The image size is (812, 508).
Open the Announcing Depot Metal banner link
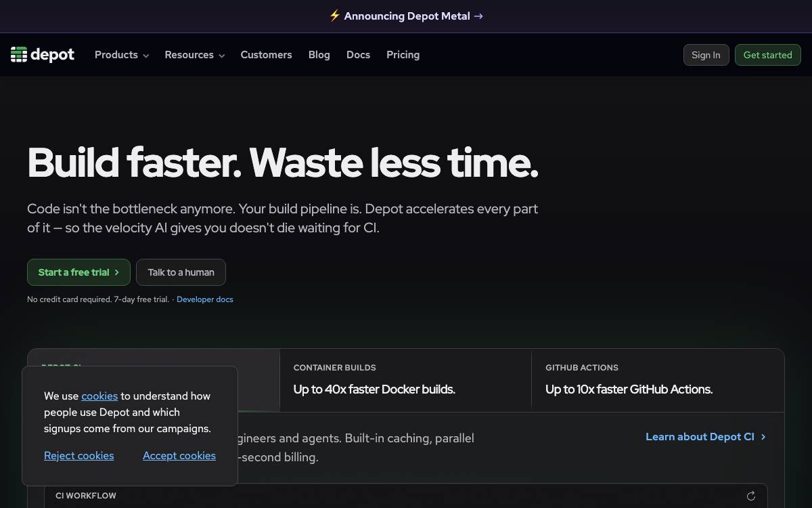coord(406,16)
